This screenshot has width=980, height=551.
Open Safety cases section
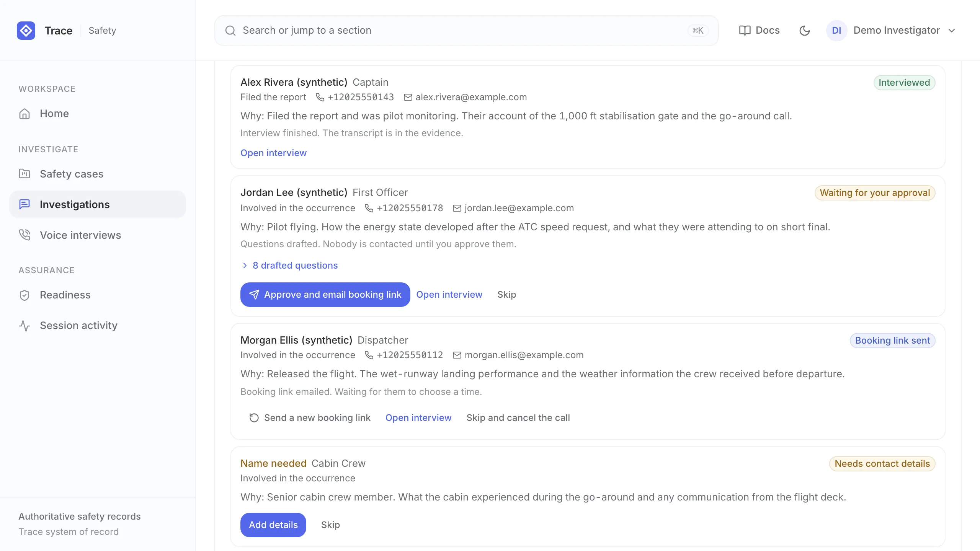tap(98, 174)
